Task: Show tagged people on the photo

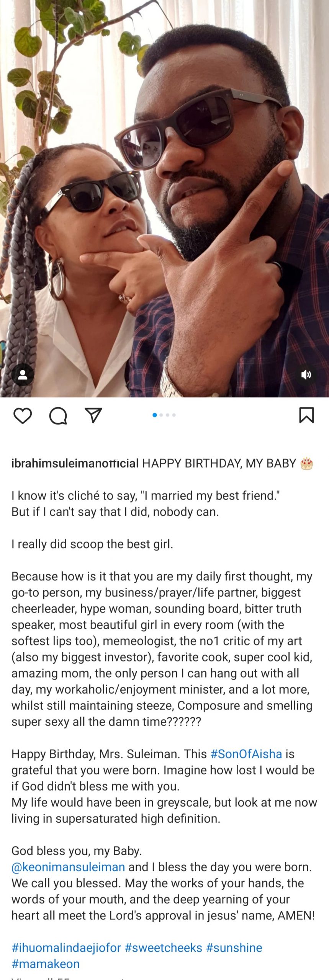Action: coord(23,374)
